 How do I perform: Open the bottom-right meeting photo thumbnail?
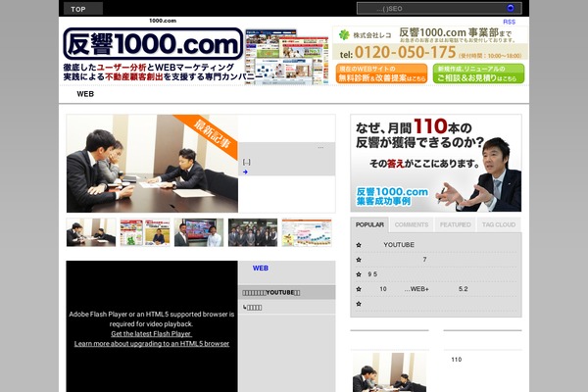coord(389,372)
